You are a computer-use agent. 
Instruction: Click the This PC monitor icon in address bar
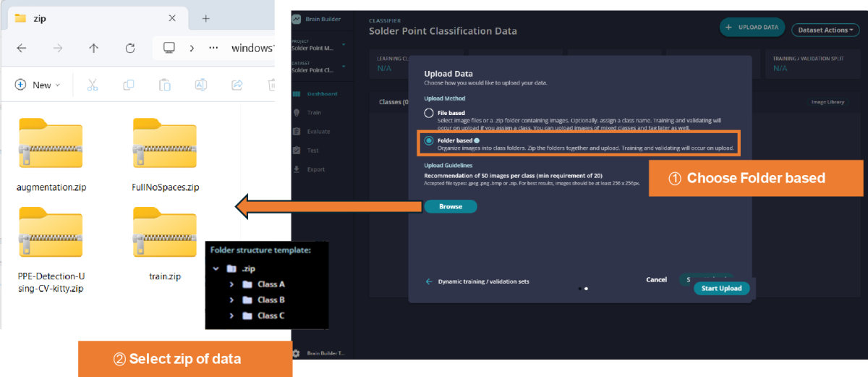tap(169, 48)
